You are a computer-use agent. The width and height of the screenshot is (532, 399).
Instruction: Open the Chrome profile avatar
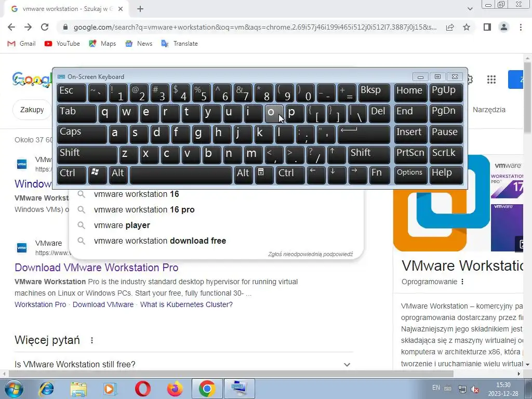(x=504, y=27)
